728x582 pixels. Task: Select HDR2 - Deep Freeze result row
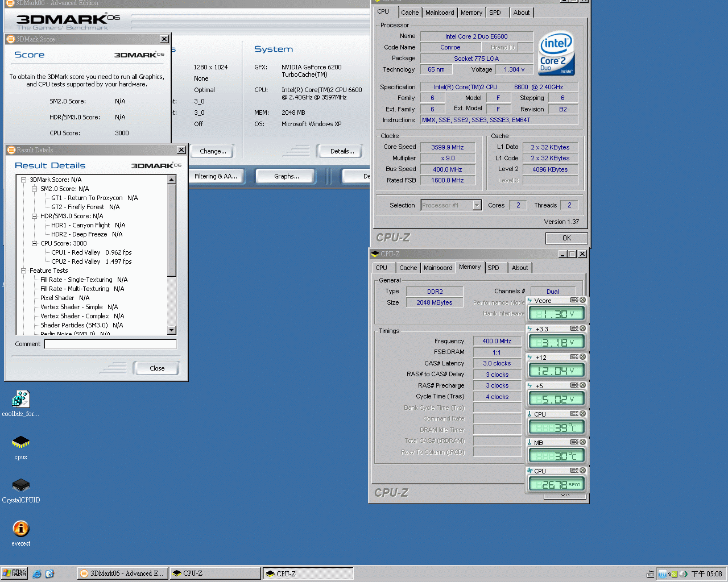pos(86,234)
